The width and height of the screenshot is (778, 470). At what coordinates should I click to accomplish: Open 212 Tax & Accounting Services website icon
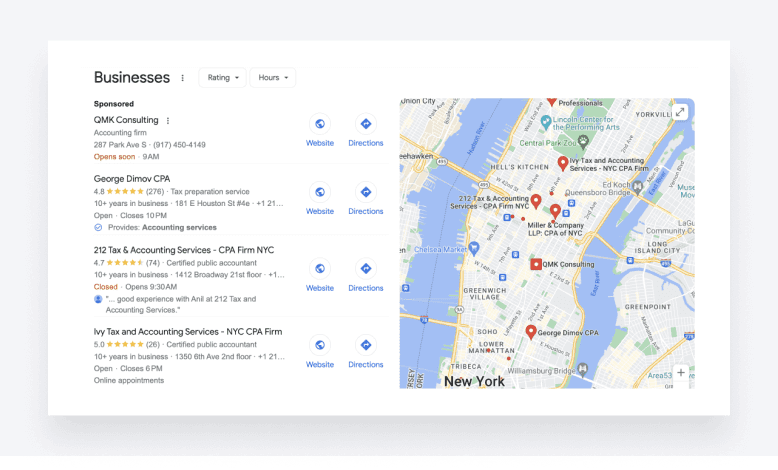pos(320,269)
